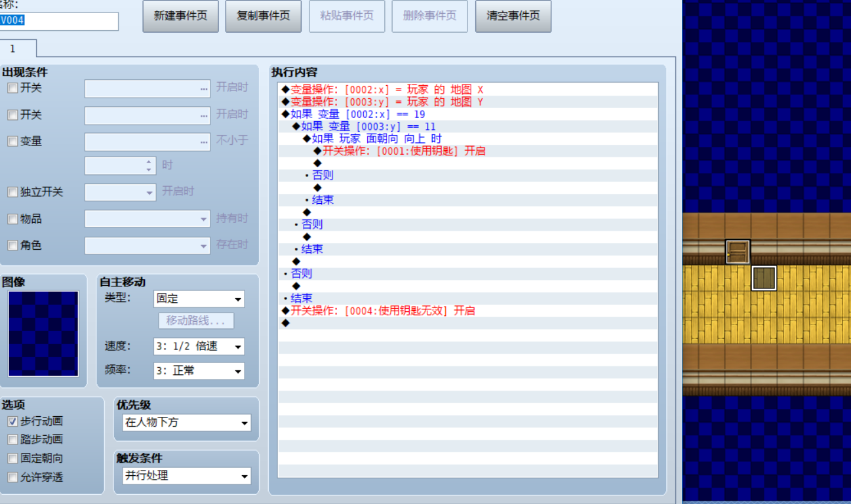Open the 类型 dropdown showing 固定
Image resolution: width=851 pixels, height=504 pixels.
[199, 299]
